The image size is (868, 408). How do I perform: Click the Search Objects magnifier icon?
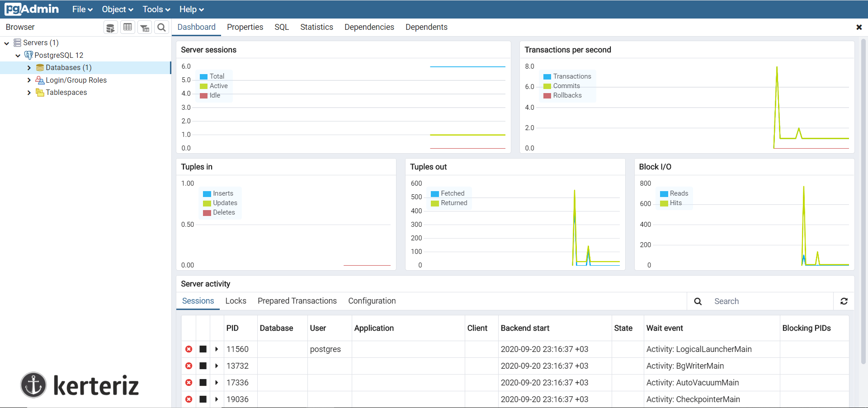click(161, 28)
